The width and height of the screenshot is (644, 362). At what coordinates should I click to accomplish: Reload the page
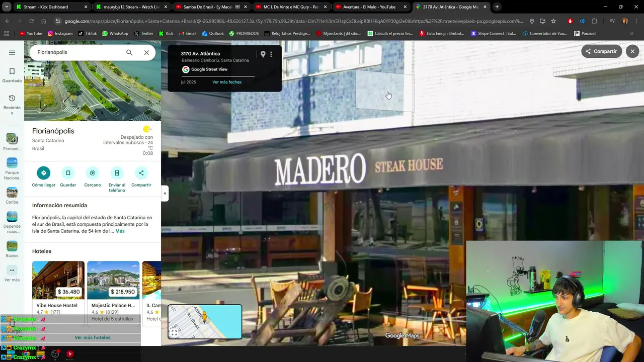click(31, 21)
